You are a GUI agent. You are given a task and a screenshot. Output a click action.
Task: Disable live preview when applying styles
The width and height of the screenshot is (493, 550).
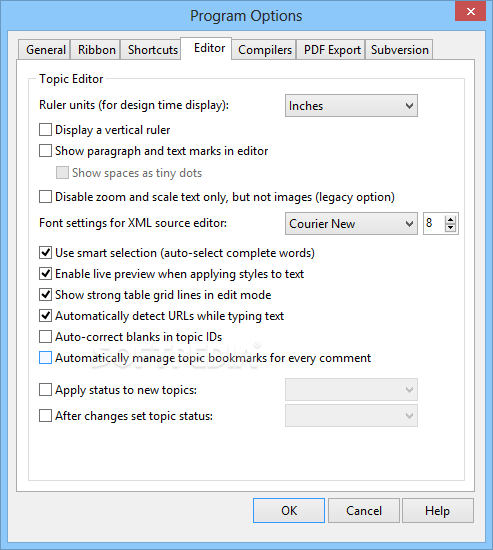point(45,274)
